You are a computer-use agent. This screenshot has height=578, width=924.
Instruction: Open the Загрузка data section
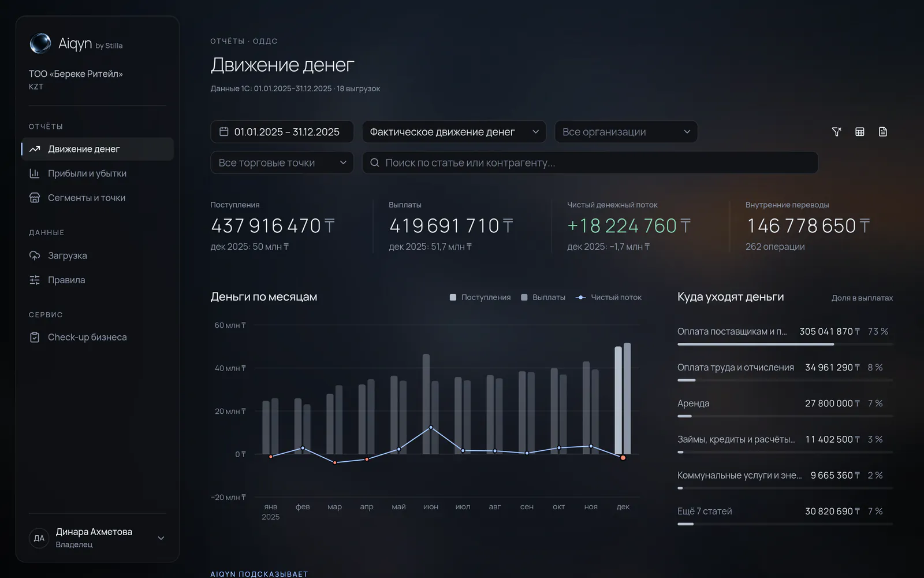[x=97, y=255]
